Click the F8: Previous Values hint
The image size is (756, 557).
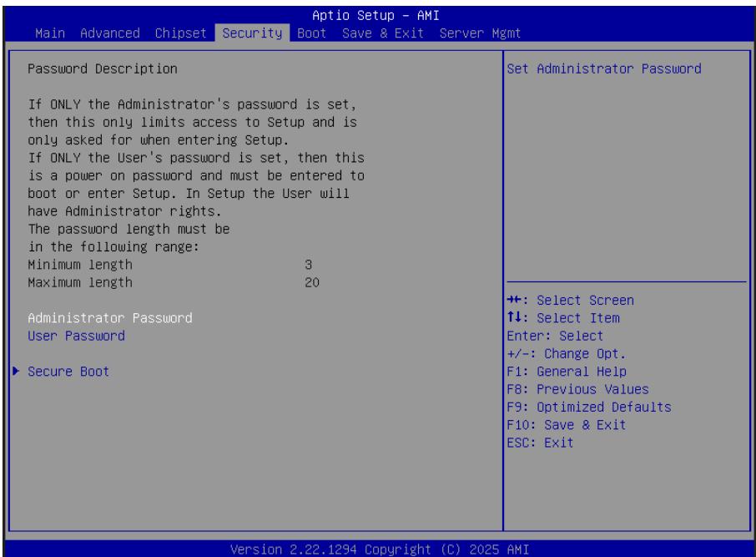[x=577, y=389]
